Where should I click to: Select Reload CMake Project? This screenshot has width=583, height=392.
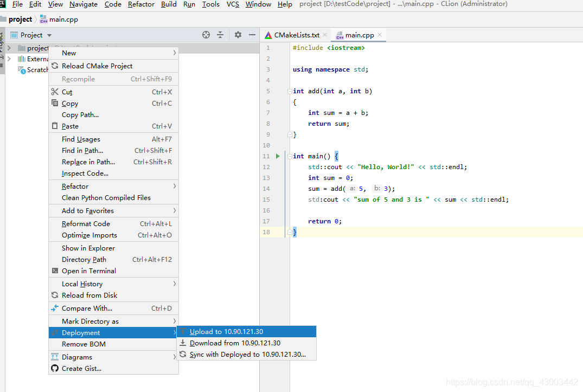click(x=113, y=66)
